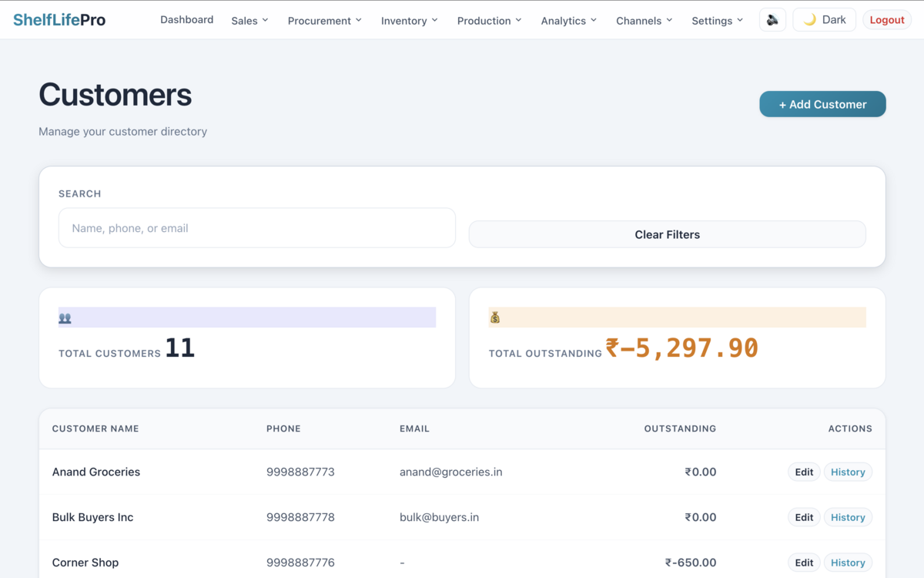
Task: Expand the Inventory dropdown
Action: 409,21
